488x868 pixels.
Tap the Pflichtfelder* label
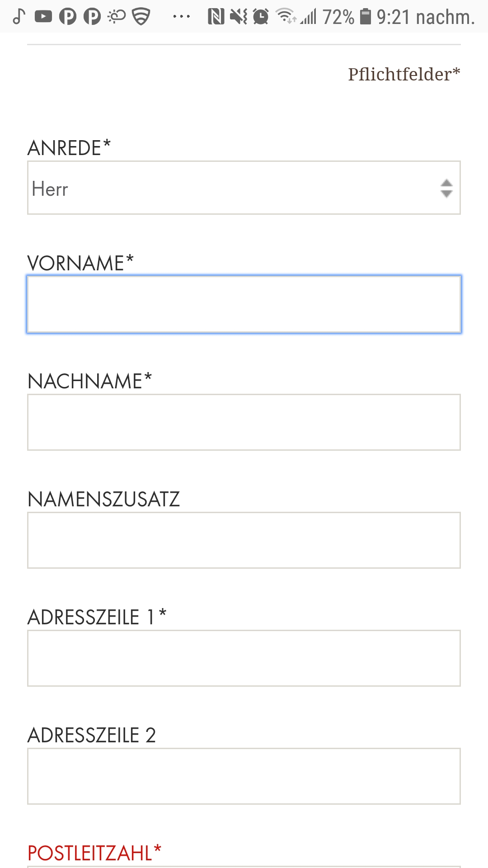[x=404, y=72]
